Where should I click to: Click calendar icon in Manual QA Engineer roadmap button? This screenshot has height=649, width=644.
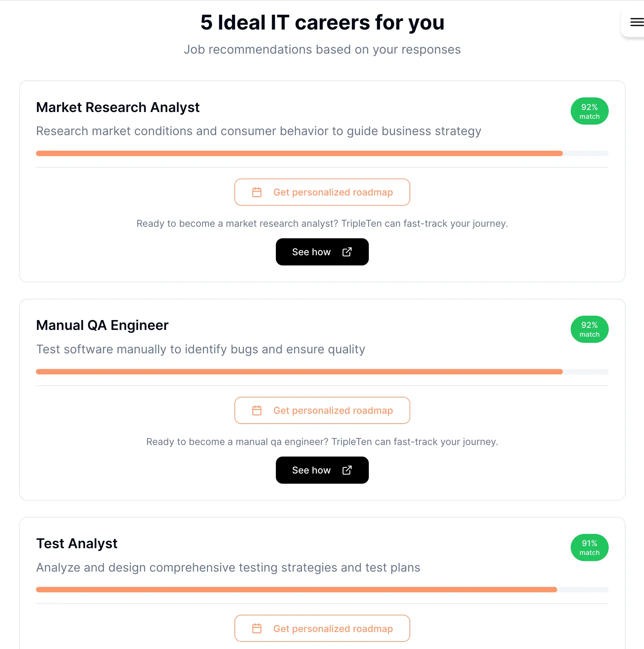tap(257, 410)
